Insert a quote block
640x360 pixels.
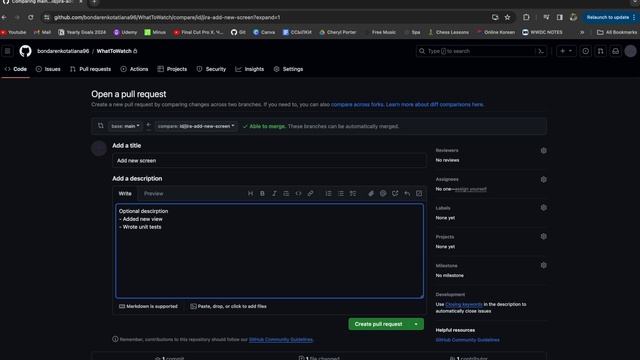coord(286,193)
